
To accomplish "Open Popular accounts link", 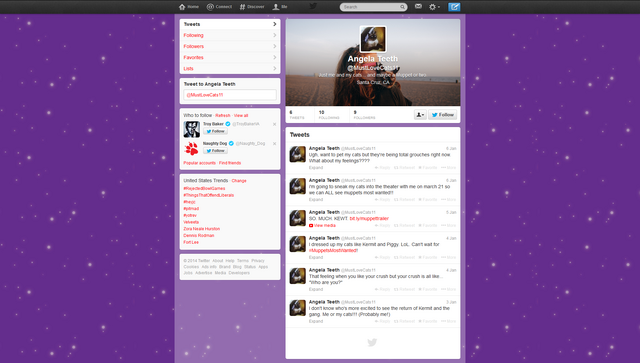I will [x=200, y=163].
